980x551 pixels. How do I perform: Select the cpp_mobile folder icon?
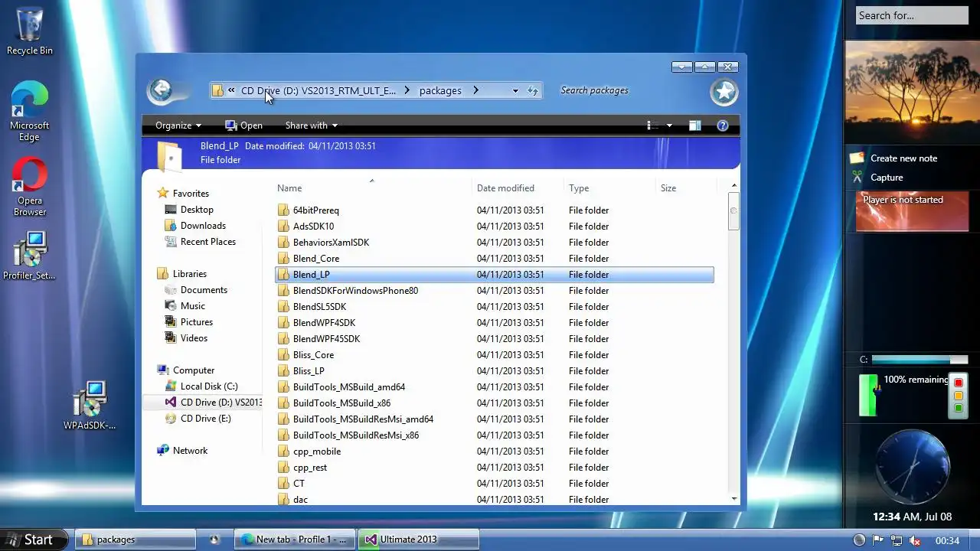click(283, 451)
